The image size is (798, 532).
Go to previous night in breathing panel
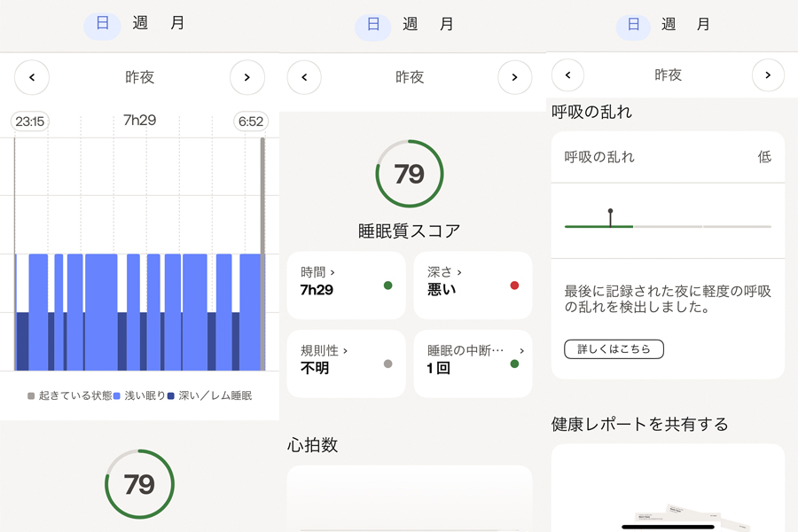[568, 74]
